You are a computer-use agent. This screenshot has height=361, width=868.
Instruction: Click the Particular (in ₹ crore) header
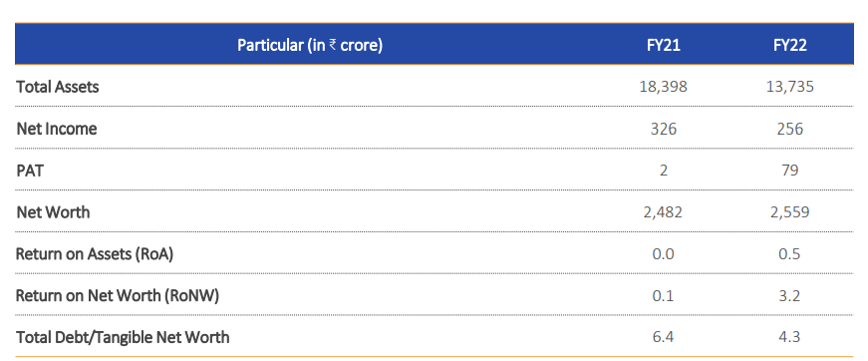tap(310, 46)
